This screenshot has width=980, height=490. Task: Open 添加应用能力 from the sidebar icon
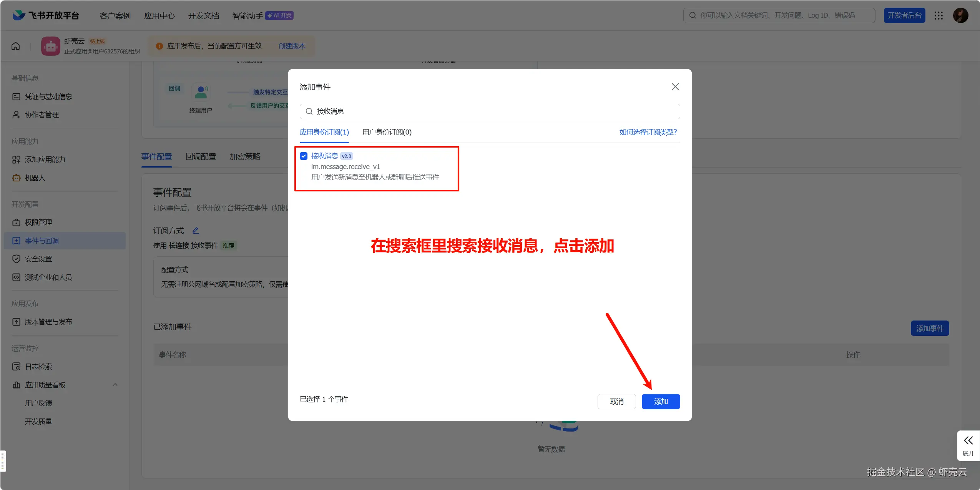pos(16,159)
